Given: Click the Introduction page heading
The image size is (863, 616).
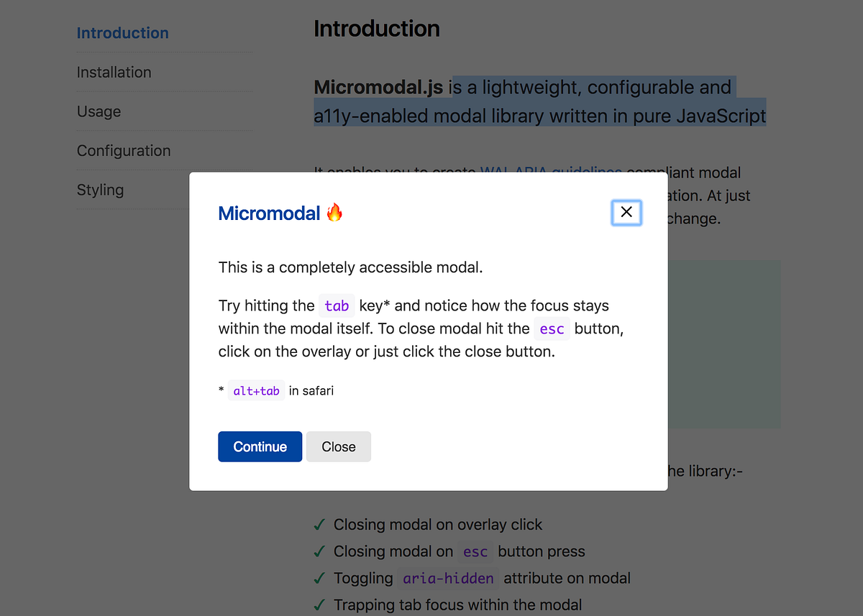Looking at the screenshot, I should click(x=376, y=29).
